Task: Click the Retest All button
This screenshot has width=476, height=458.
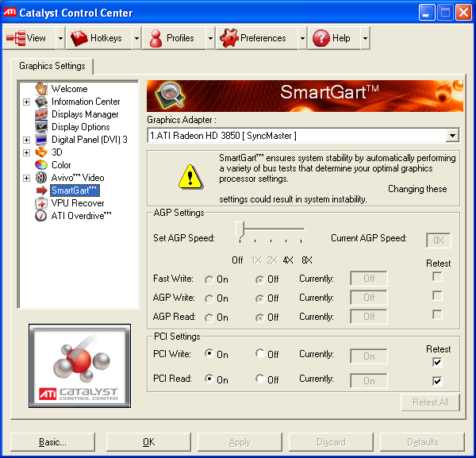Action: [x=431, y=402]
